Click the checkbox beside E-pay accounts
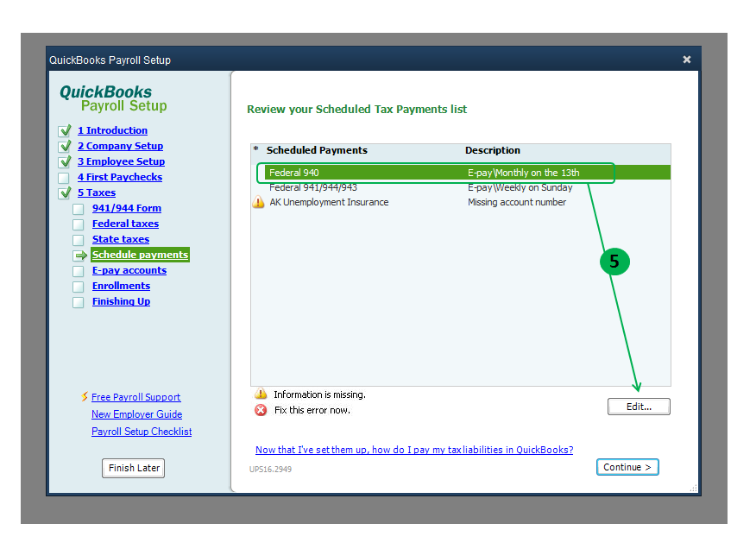 [79, 272]
